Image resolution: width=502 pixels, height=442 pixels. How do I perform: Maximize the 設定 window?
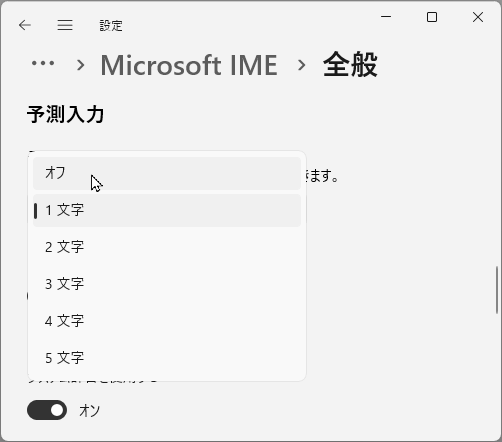pyautogui.click(x=432, y=17)
